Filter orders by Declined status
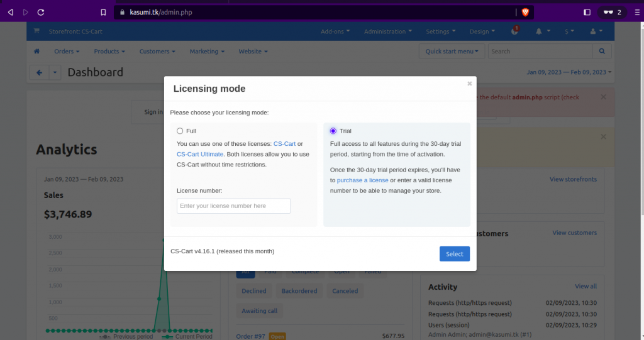The height and width of the screenshot is (340, 644). coord(254,291)
